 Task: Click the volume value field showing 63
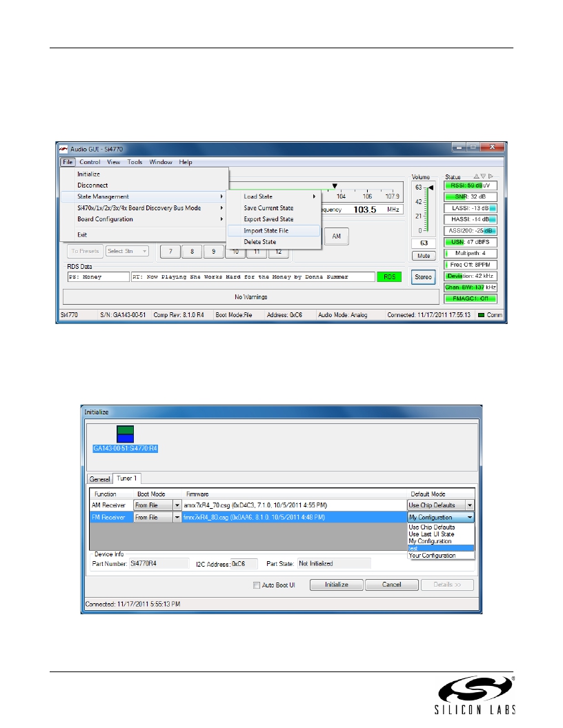tap(424, 243)
